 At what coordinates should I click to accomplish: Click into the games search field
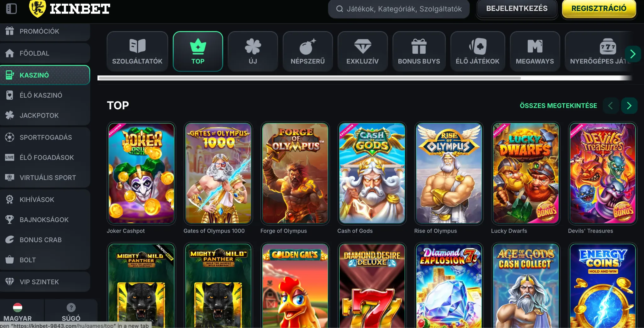coord(399,9)
